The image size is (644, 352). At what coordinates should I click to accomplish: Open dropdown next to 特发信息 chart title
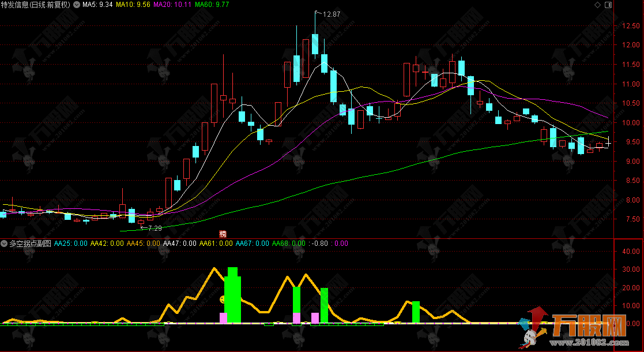77,5
